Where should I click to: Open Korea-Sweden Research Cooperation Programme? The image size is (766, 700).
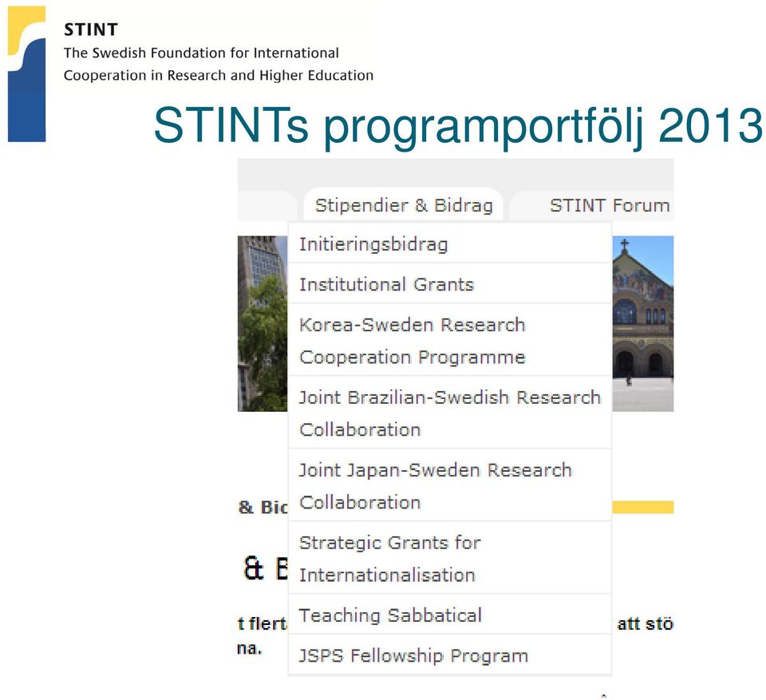coord(450,340)
